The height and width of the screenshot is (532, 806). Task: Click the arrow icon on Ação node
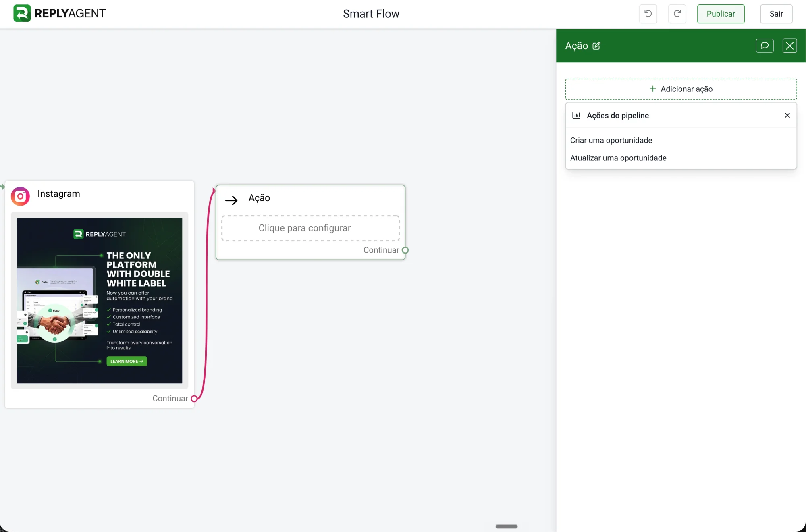click(231, 200)
